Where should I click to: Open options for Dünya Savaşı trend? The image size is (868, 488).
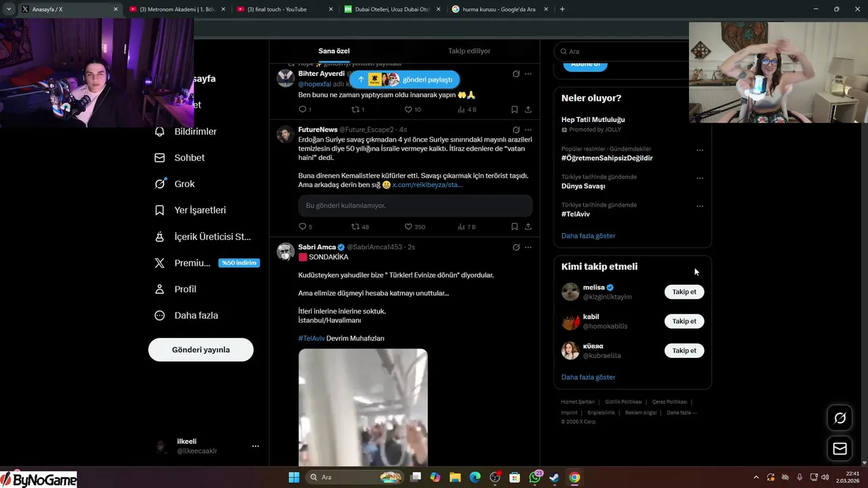coord(700,178)
